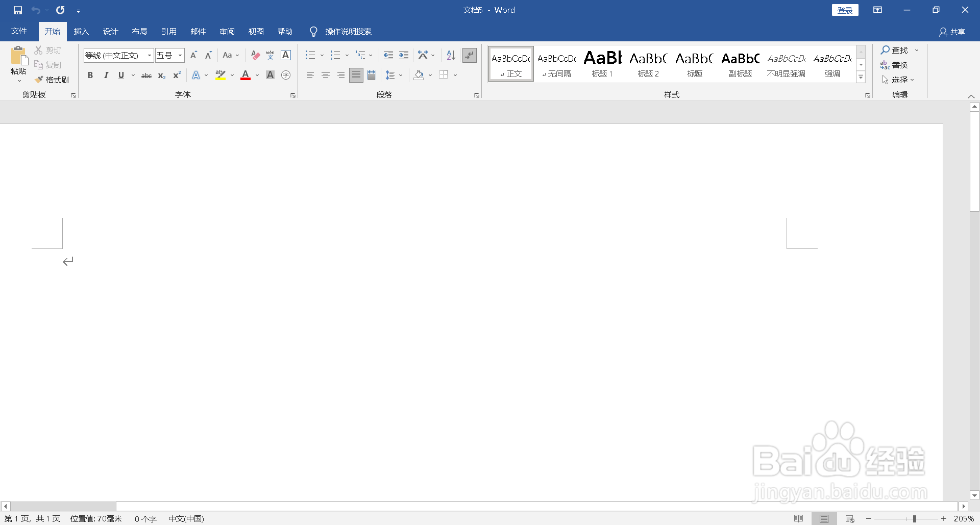
Task: Toggle strikethrough (abc) formatting
Action: click(x=146, y=75)
